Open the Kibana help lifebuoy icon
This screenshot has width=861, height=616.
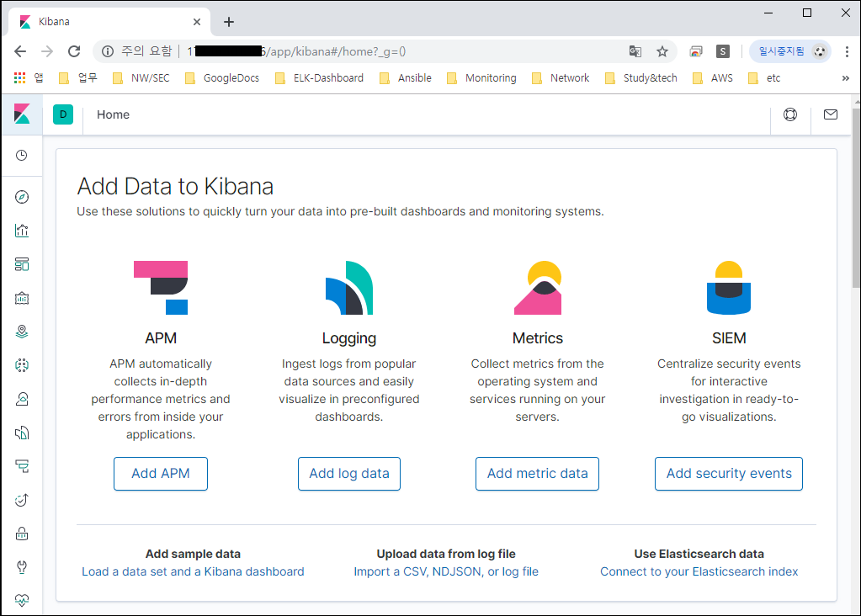tap(790, 114)
